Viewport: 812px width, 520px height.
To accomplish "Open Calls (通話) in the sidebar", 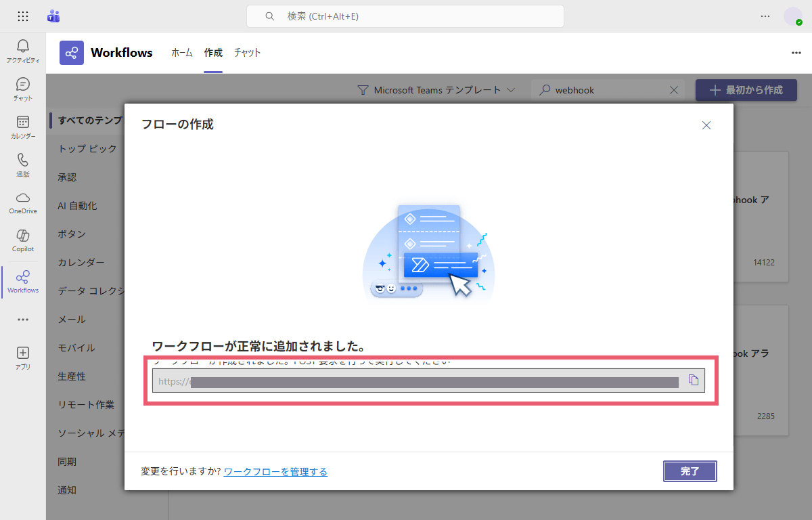I will 23,164.
